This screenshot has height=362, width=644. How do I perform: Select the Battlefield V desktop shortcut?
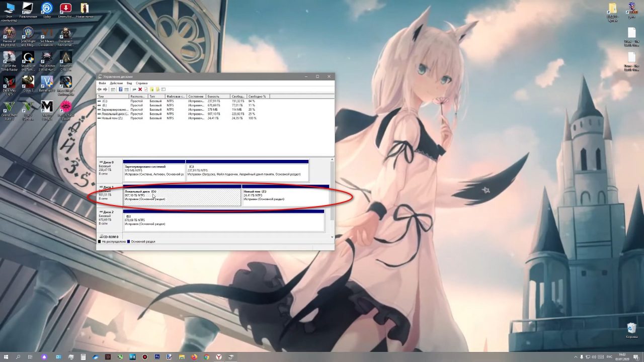pos(47,83)
